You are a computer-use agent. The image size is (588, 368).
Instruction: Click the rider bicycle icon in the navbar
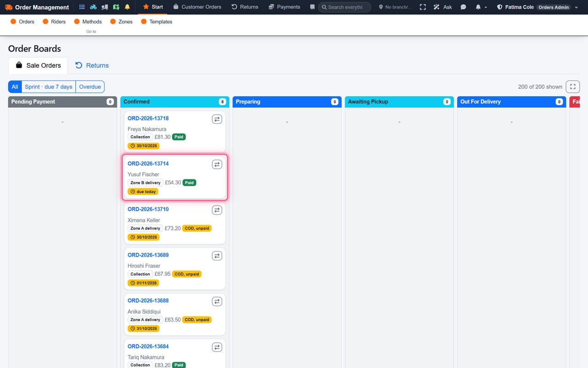[93, 7]
